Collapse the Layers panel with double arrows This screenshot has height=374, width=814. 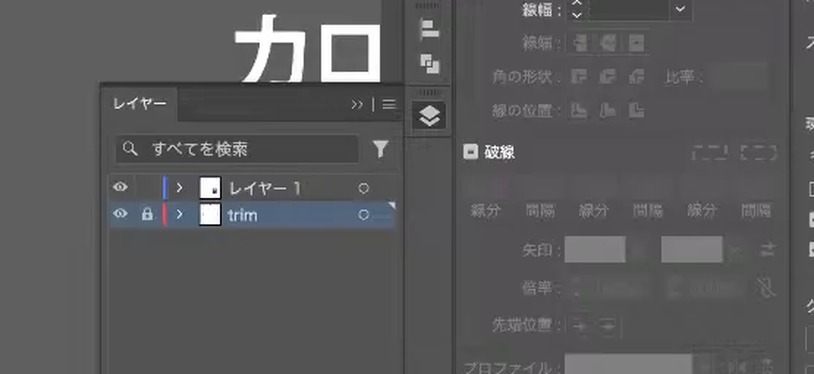point(357,105)
